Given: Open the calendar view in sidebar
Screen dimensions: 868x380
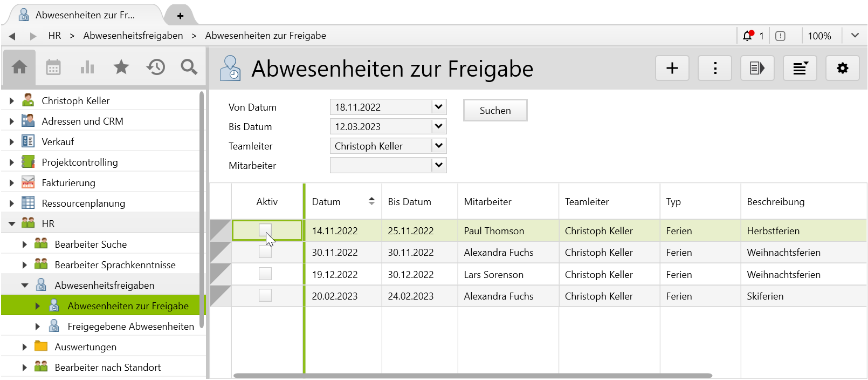Looking at the screenshot, I should [53, 67].
